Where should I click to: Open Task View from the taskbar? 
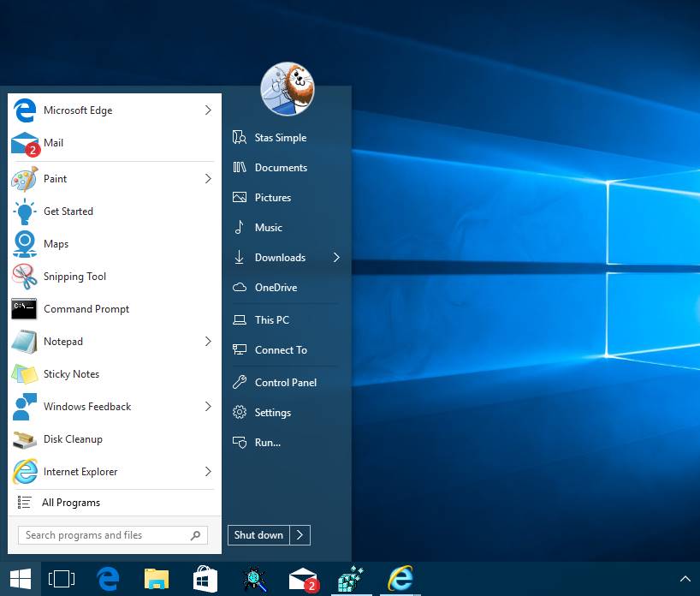(x=62, y=579)
